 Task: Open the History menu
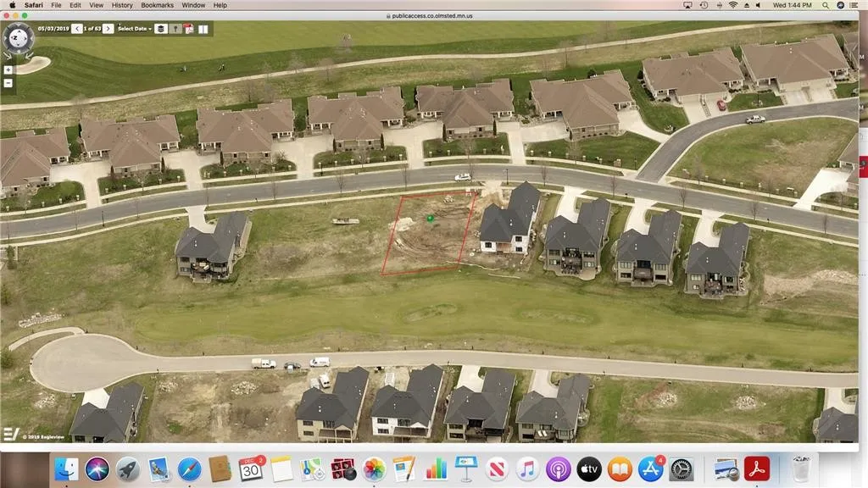(122, 5)
